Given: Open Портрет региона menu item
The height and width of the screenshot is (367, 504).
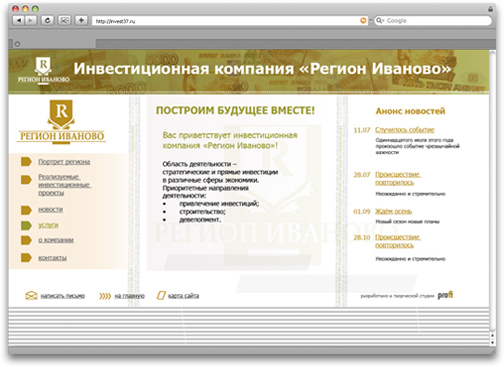Looking at the screenshot, I should pyautogui.click(x=64, y=162).
